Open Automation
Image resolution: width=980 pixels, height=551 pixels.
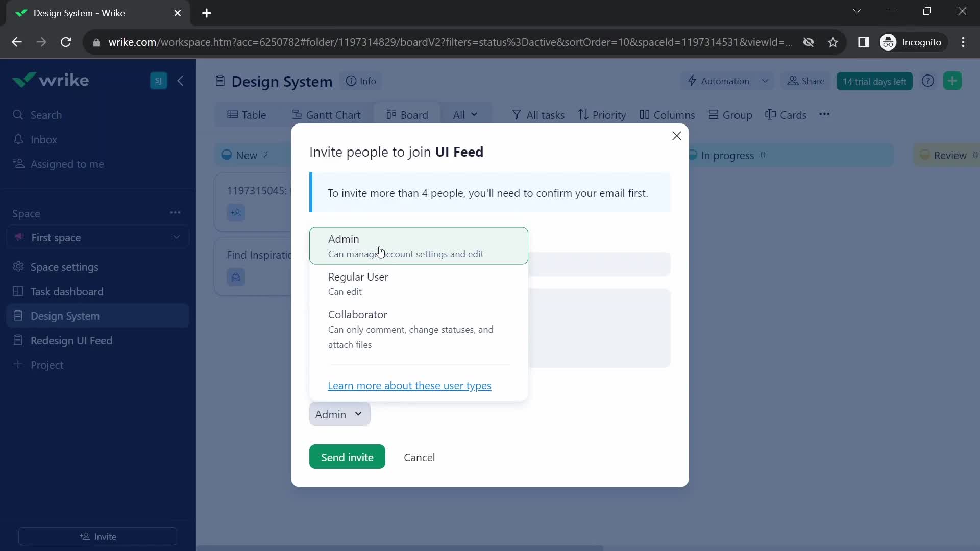click(719, 81)
